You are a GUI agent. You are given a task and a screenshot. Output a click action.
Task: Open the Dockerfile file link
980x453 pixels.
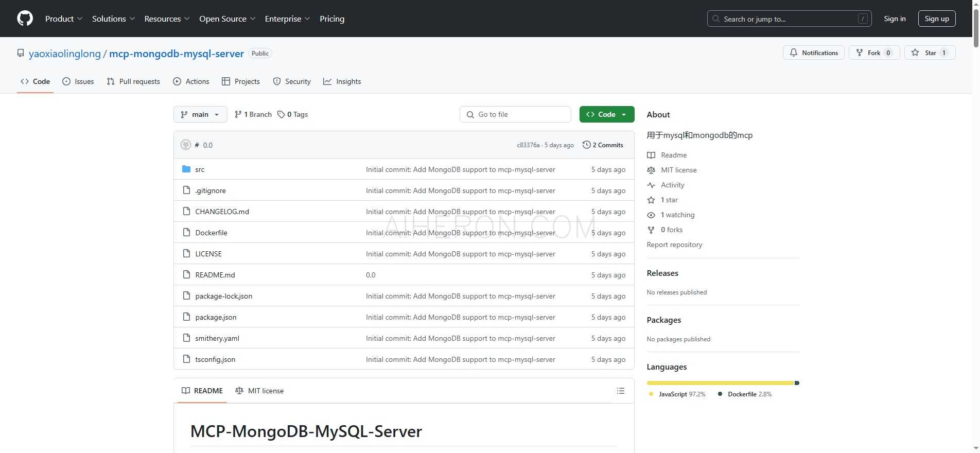coord(211,233)
